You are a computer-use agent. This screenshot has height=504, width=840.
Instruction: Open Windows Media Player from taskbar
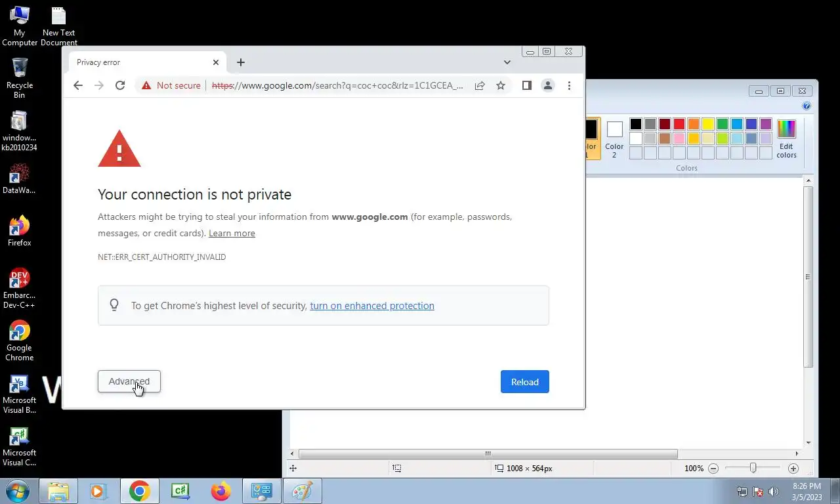[98, 491]
